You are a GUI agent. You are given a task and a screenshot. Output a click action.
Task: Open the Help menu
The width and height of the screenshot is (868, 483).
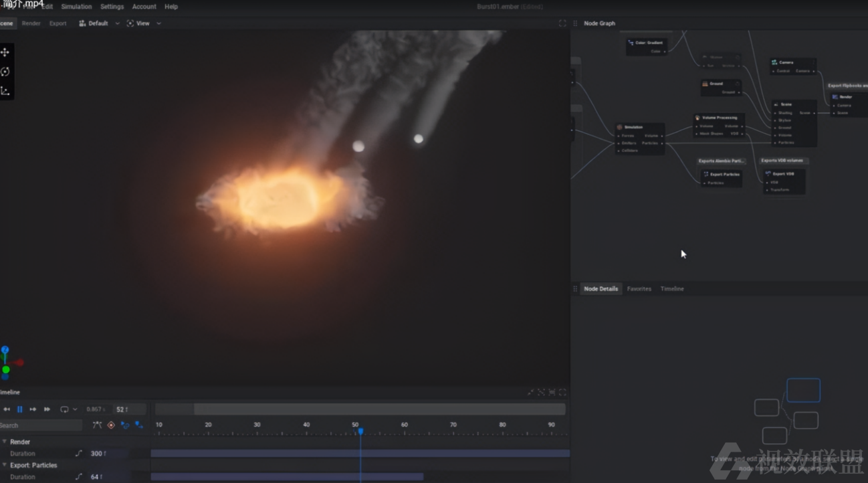click(171, 7)
